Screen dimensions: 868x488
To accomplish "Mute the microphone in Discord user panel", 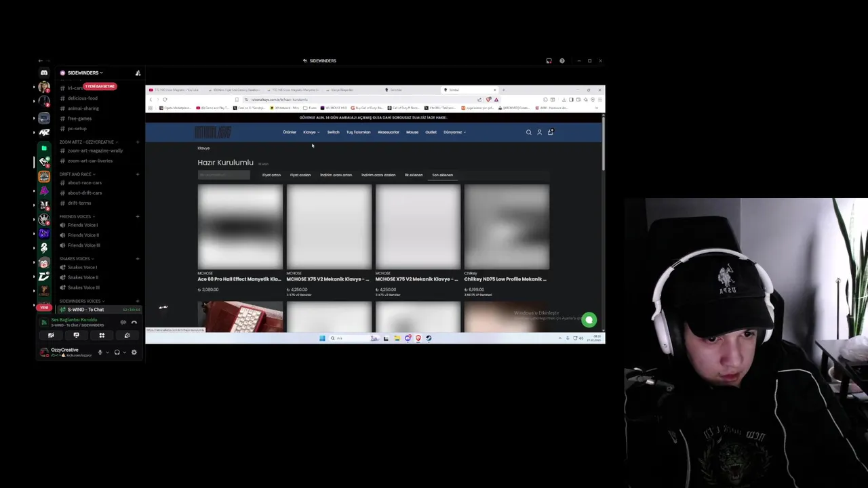I will point(100,352).
